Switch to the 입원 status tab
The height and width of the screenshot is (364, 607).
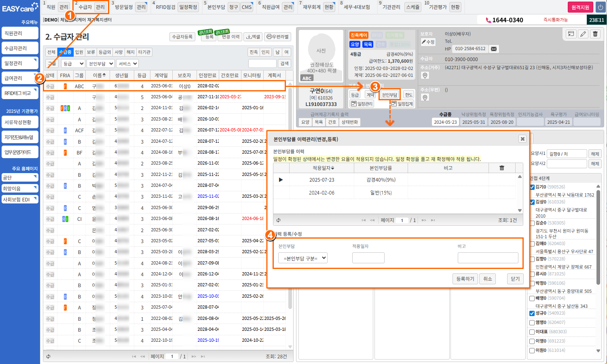click(79, 52)
